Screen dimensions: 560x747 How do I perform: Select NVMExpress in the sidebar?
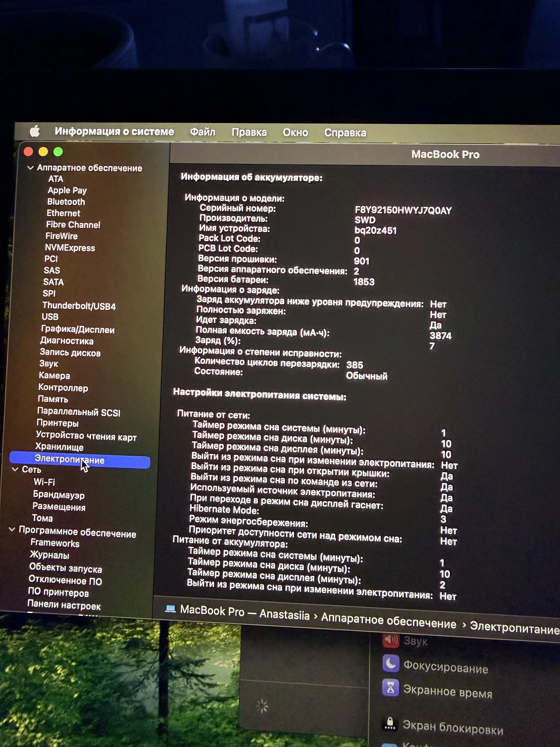tap(70, 248)
